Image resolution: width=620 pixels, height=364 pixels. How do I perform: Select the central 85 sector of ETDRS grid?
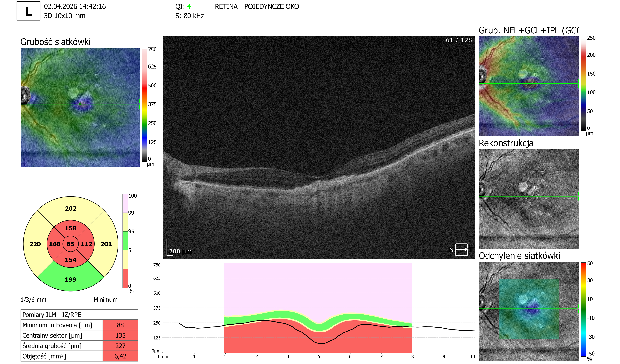pyautogui.click(x=71, y=244)
